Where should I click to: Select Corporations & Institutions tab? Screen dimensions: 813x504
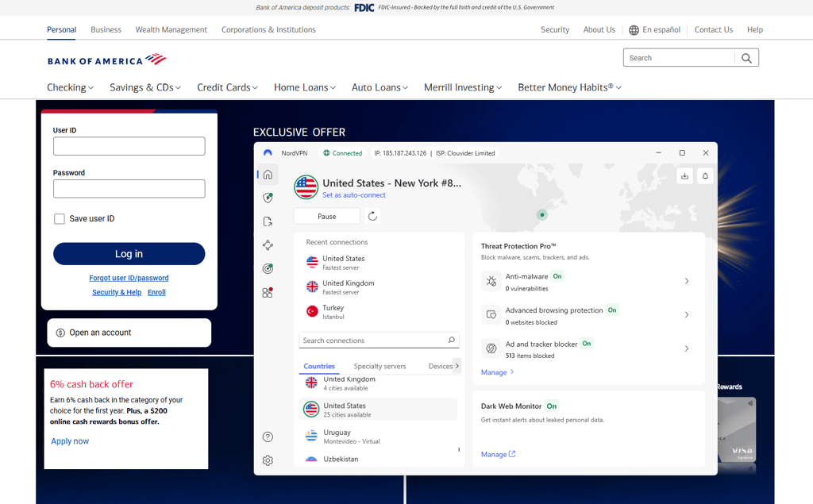point(268,30)
